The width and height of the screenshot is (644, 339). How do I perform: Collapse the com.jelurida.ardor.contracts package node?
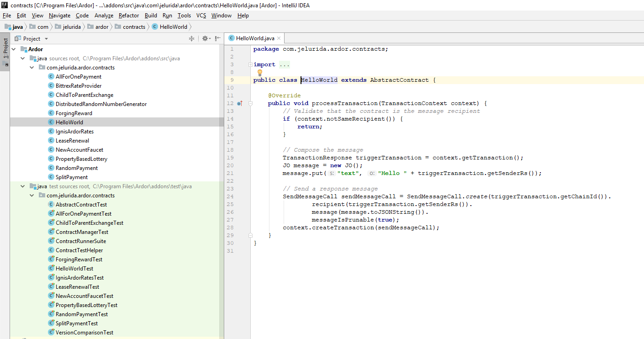[32, 67]
